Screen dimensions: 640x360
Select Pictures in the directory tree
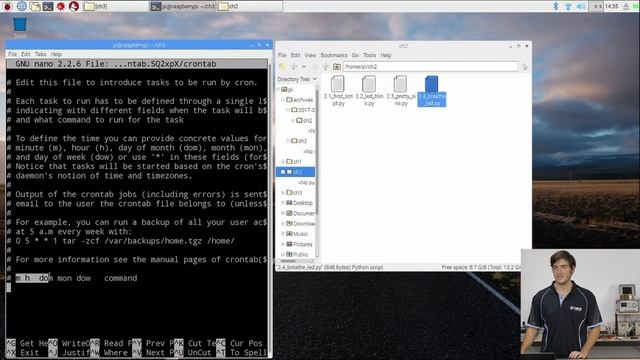click(299, 244)
